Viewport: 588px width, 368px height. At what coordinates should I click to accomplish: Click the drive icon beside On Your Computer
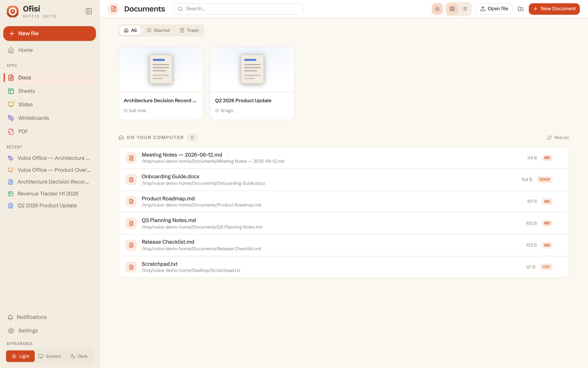121,138
